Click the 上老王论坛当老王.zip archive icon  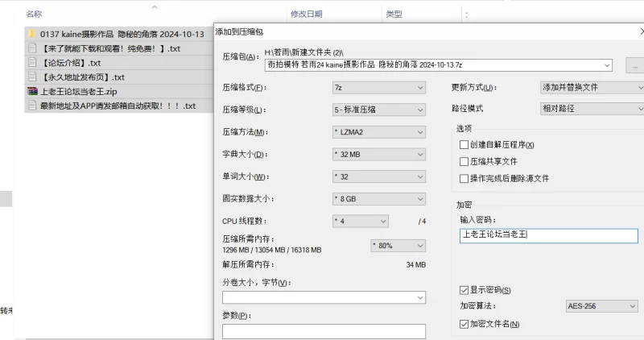pyautogui.click(x=32, y=92)
